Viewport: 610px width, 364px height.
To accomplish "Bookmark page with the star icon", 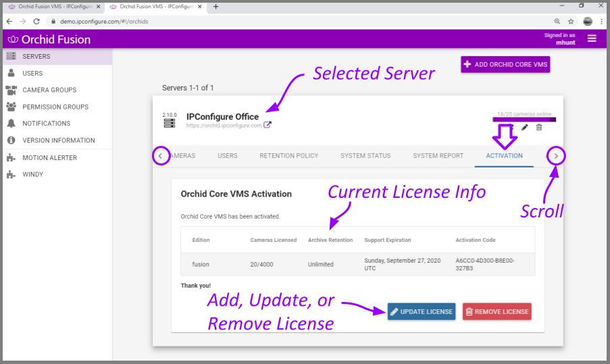I will (x=571, y=22).
